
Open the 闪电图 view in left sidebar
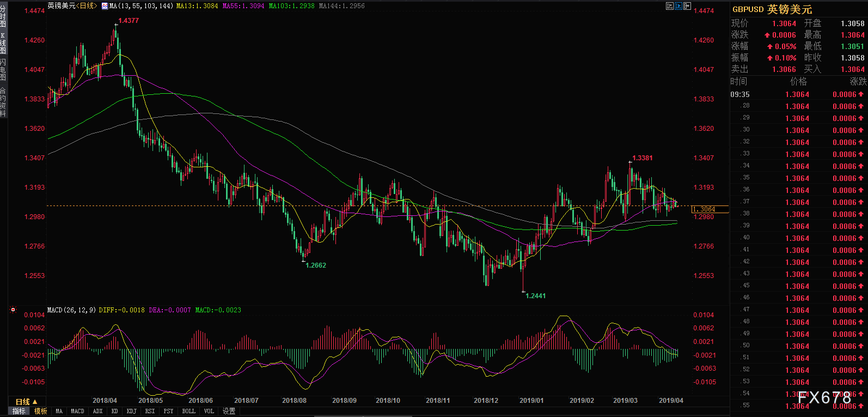coord(3,70)
